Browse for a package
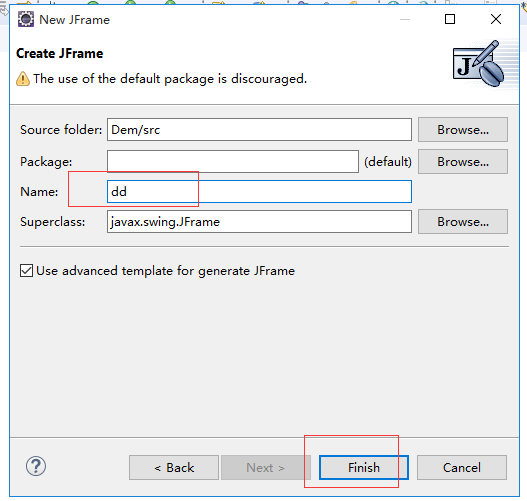This screenshot has width=527, height=501. coord(463,162)
